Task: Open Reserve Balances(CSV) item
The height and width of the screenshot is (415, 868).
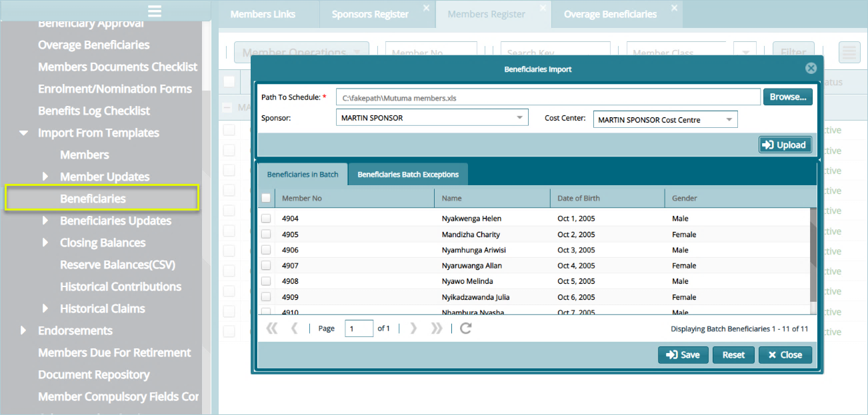Action: coord(118,264)
